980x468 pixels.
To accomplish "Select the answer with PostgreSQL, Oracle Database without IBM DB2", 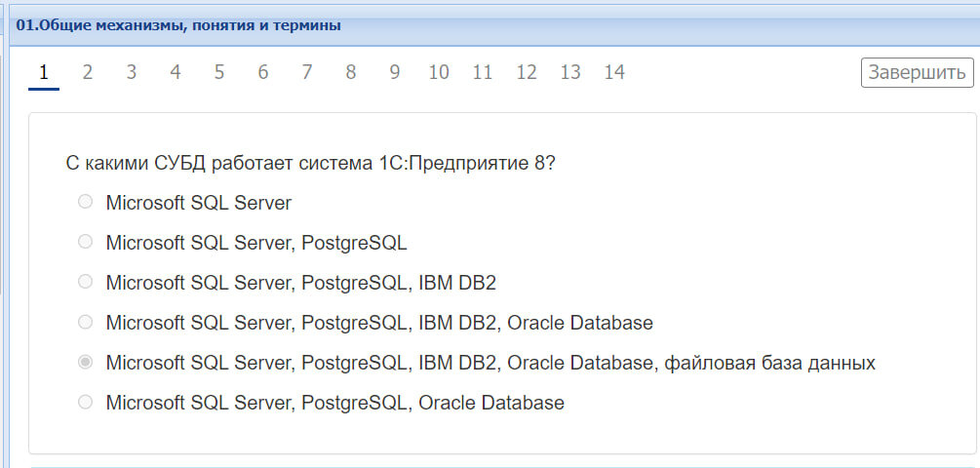I will click(85, 403).
